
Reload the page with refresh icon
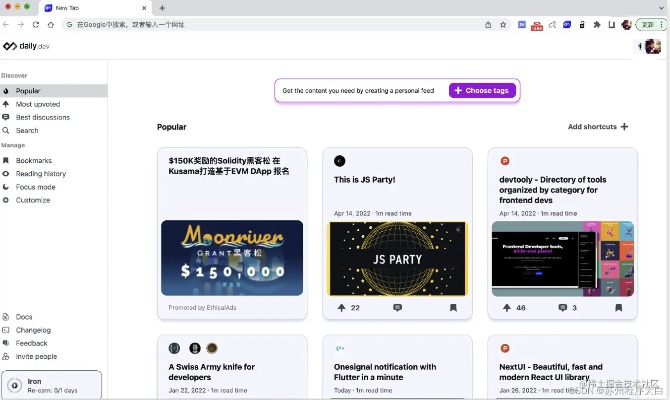[x=36, y=25]
